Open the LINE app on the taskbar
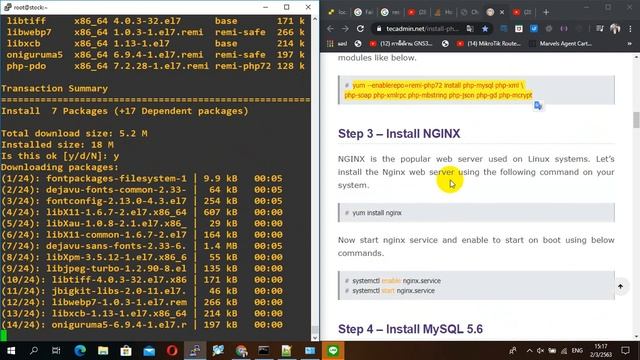 333,351
